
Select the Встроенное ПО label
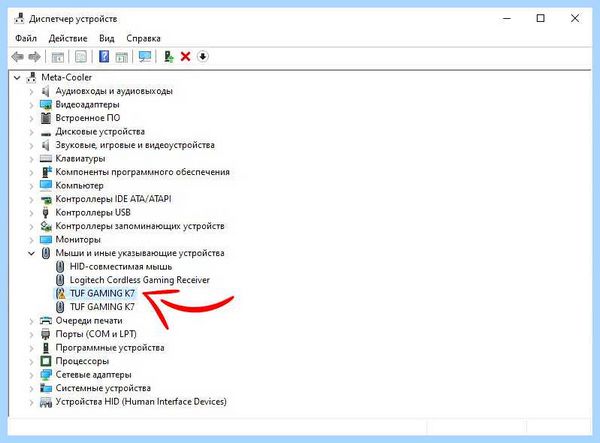pos(88,118)
